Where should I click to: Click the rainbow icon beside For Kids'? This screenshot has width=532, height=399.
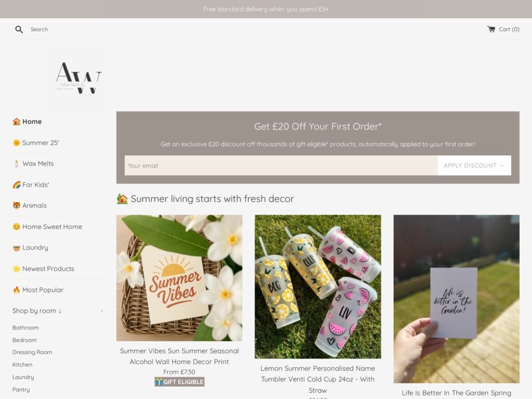[16, 185]
